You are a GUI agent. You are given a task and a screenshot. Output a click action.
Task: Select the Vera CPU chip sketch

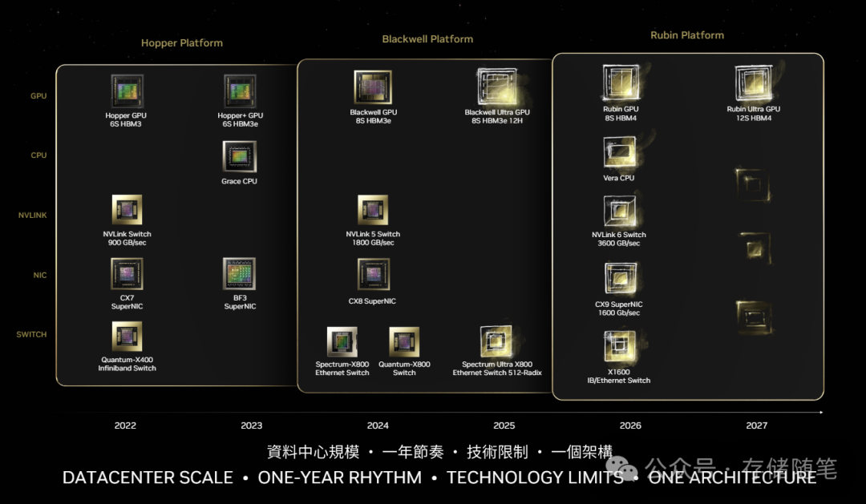coord(619,152)
